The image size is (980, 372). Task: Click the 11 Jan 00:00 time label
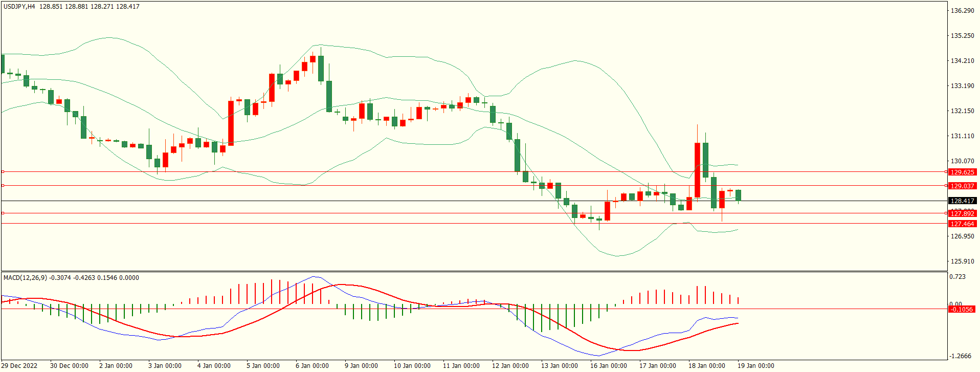[461, 366]
